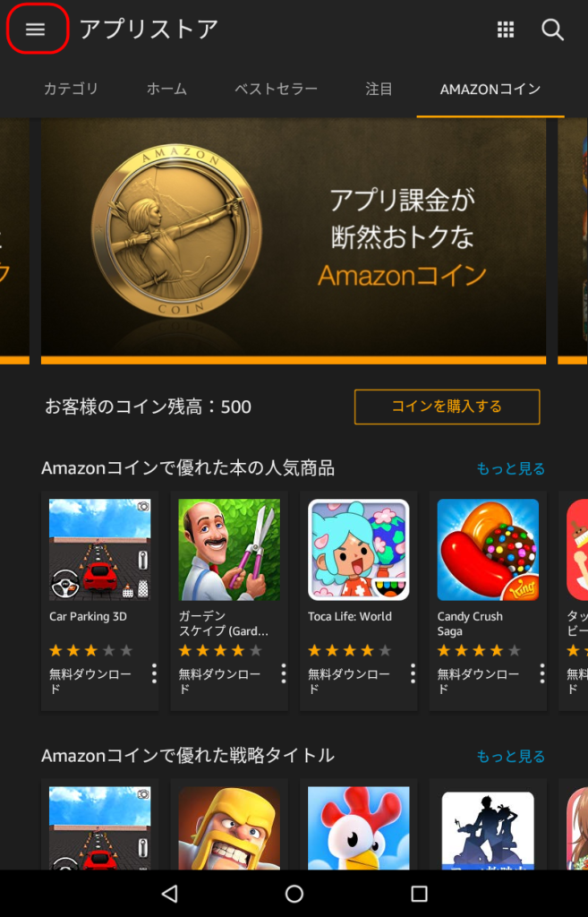Tap the recent apps square button

pyautogui.click(x=419, y=893)
